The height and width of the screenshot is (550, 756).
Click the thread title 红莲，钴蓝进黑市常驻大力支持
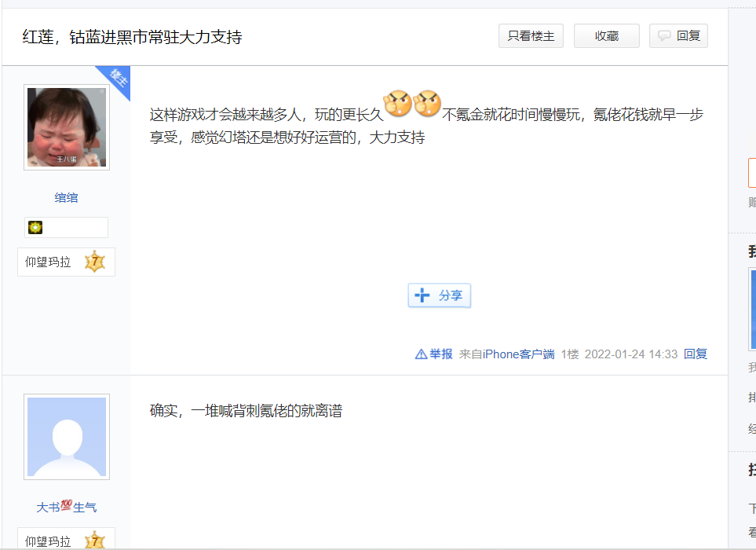[x=132, y=37]
